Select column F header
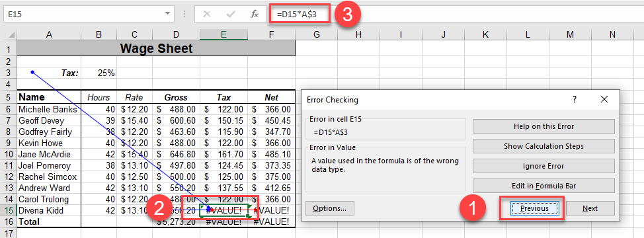This screenshot has width=644, height=238. click(x=272, y=35)
